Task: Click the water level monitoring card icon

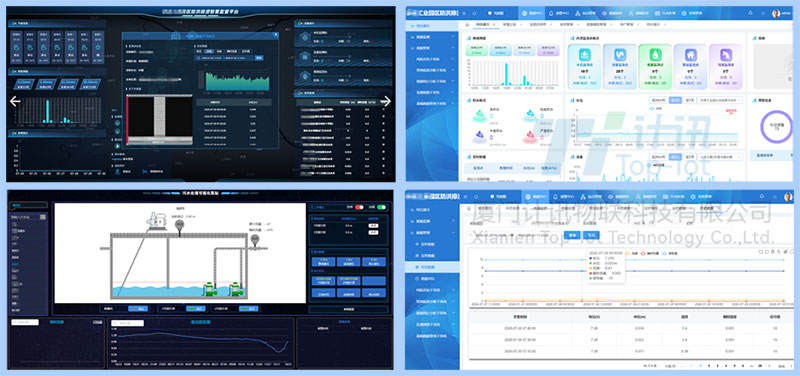Action: point(585,54)
